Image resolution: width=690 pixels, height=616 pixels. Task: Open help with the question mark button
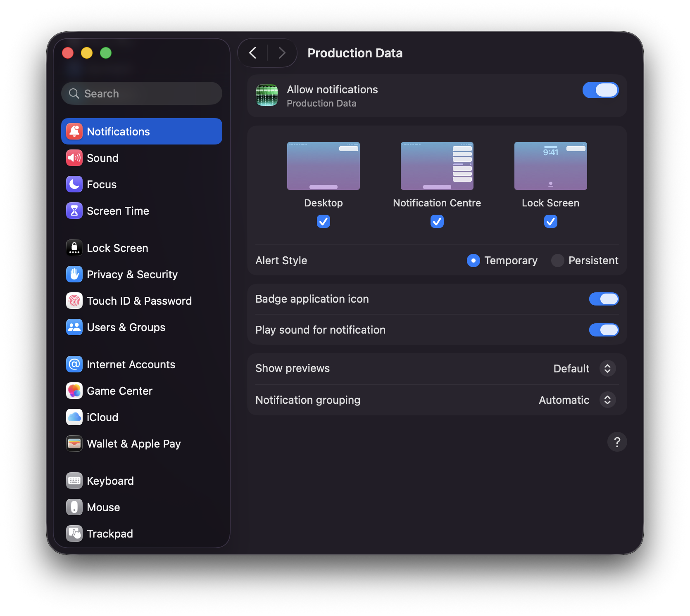(617, 442)
